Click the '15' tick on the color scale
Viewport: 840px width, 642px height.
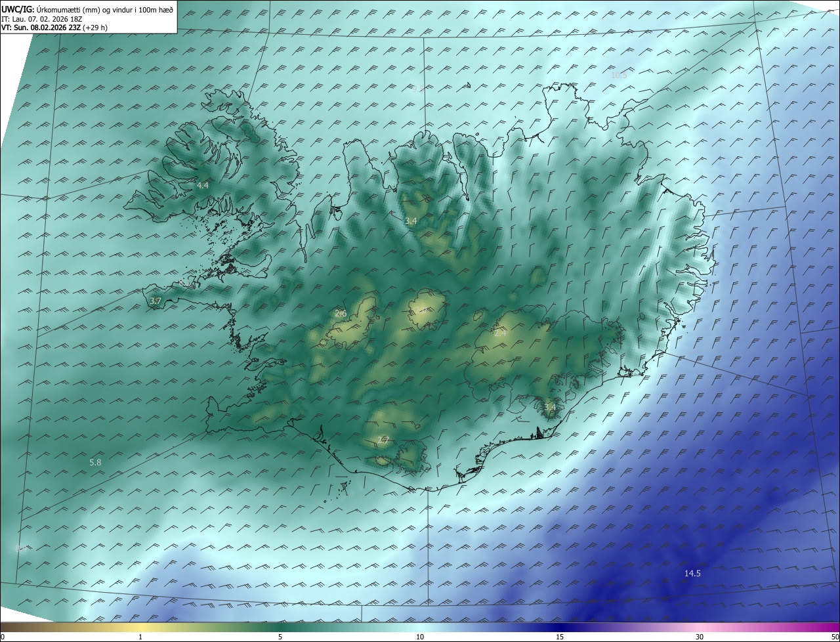coord(560,637)
